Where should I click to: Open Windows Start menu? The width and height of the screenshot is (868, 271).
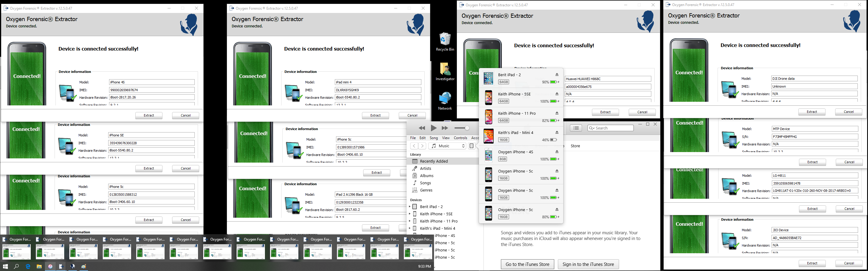tap(5, 266)
